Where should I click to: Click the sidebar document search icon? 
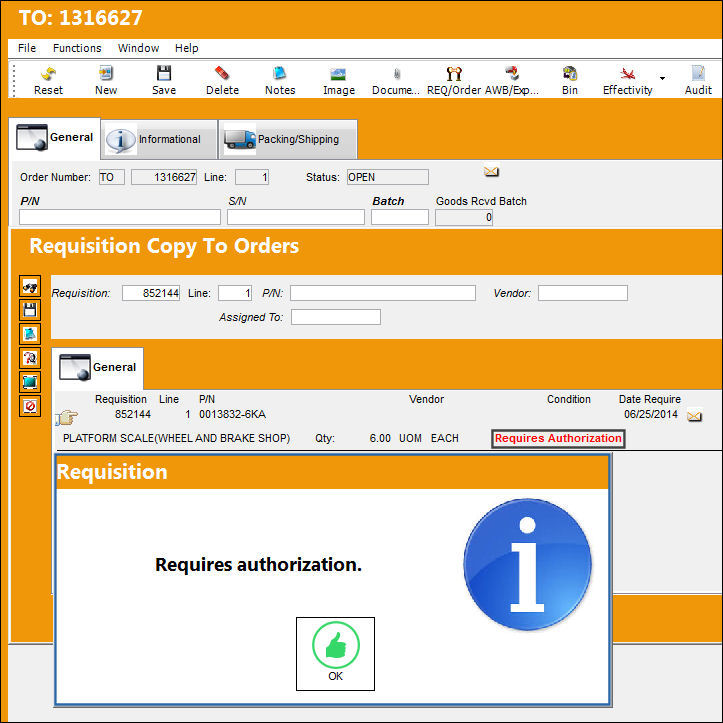tap(30, 358)
